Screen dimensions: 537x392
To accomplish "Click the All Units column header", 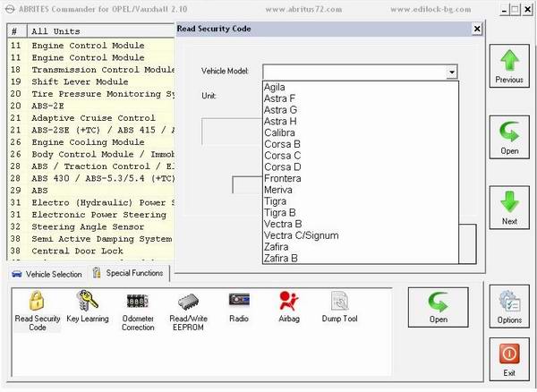I will [x=100, y=31].
